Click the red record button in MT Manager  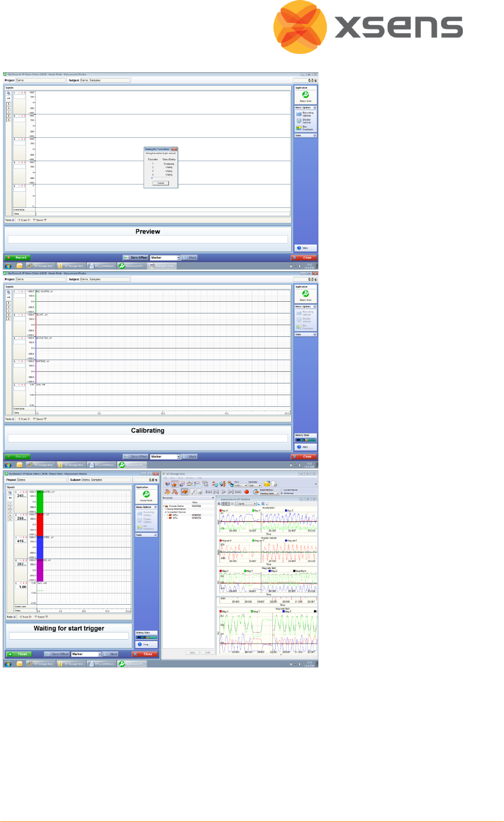coord(247,492)
